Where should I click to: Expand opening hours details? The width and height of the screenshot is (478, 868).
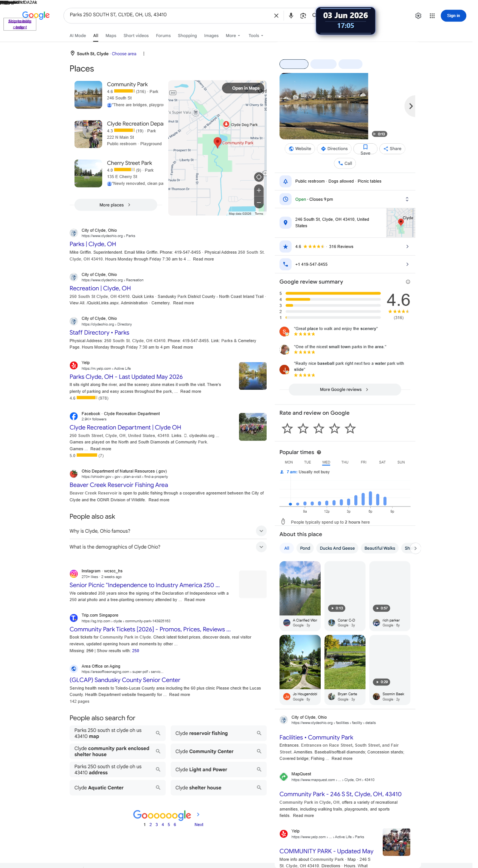(407, 199)
